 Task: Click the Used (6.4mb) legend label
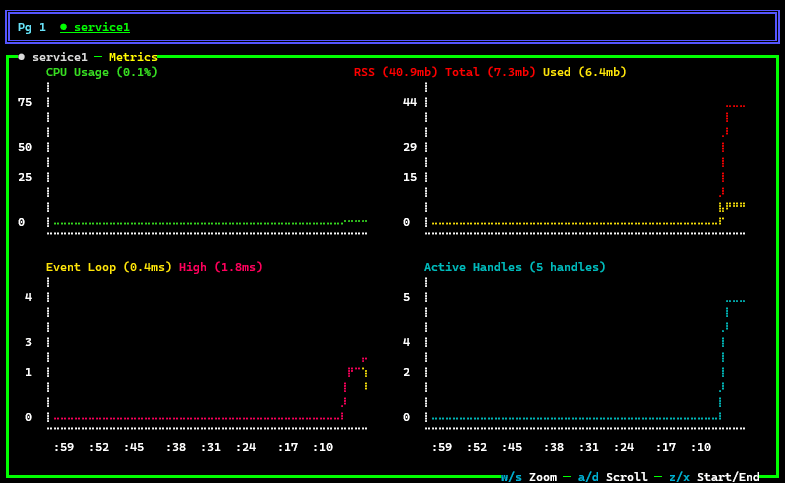point(585,72)
